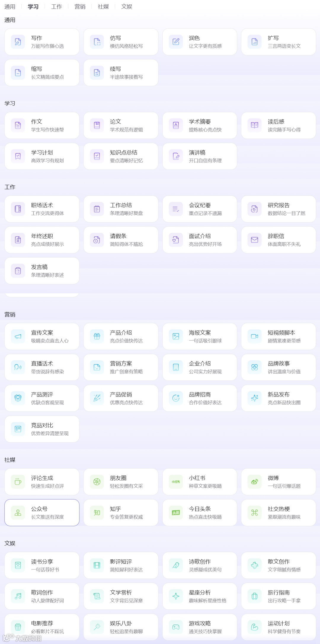This screenshot has height=644, width=320.
Task: Click the 直播话术 headset icon
Action: click(18, 367)
